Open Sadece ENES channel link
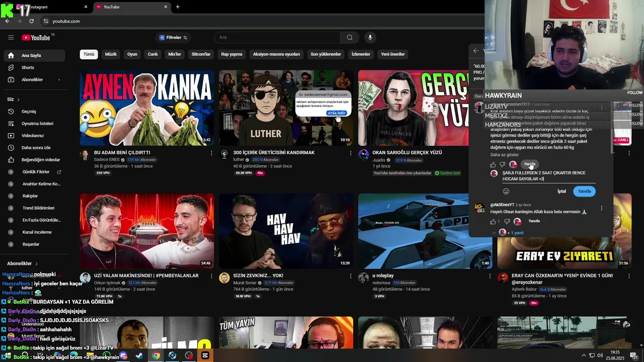Image resolution: width=644 pixels, height=362 pixels. [107, 160]
